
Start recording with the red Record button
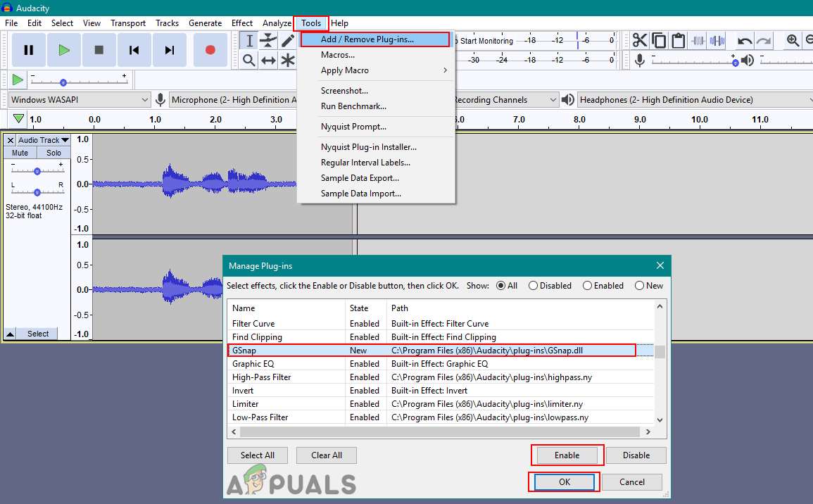pyautogui.click(x=210, y=50)
